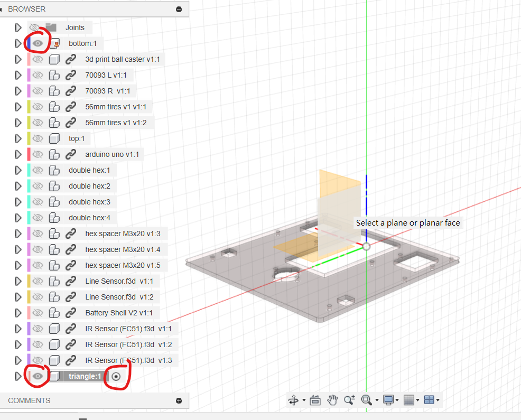Click the Zoom Window fit icon
521x420 pixels.
click(x=366, y=400)
